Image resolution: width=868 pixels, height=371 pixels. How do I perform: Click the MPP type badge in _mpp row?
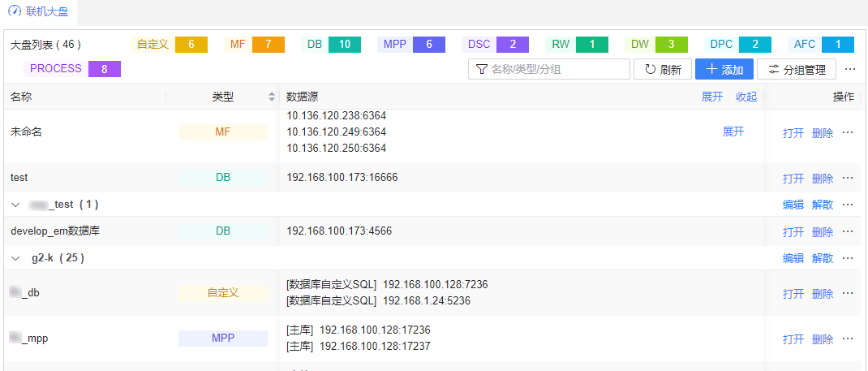point(222,339)
